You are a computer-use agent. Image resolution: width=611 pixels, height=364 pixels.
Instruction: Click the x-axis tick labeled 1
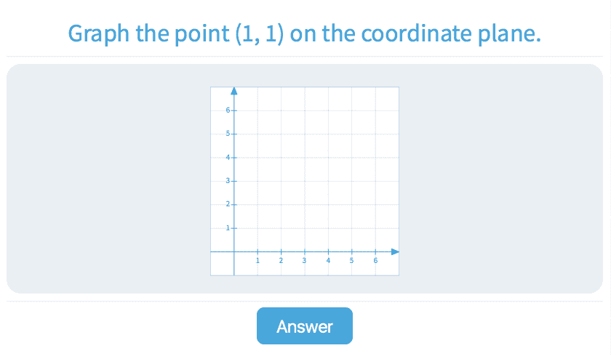[257, 252]
